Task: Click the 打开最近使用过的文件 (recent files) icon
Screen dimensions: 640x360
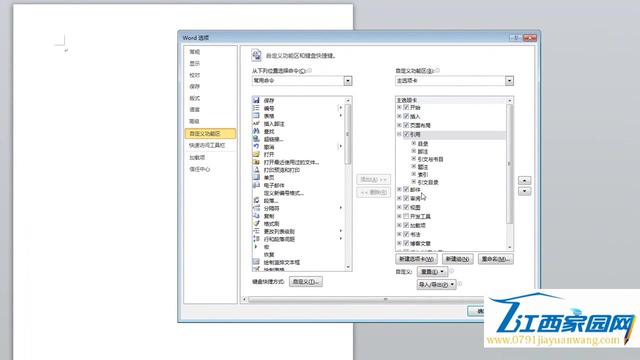Action: click(256, 162)
